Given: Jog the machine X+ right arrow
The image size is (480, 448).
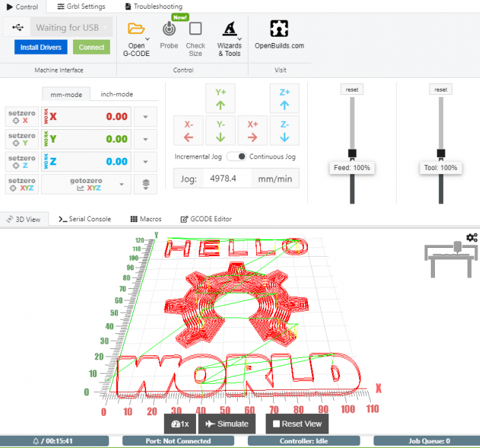Looking at the screenshot, I should (x=253, y=130).
